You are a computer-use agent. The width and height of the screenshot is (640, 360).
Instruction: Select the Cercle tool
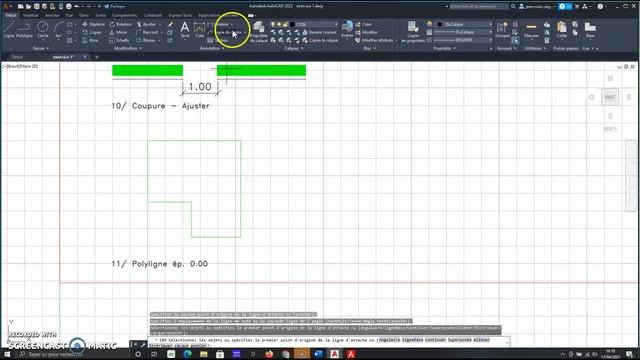click(42, 30)
